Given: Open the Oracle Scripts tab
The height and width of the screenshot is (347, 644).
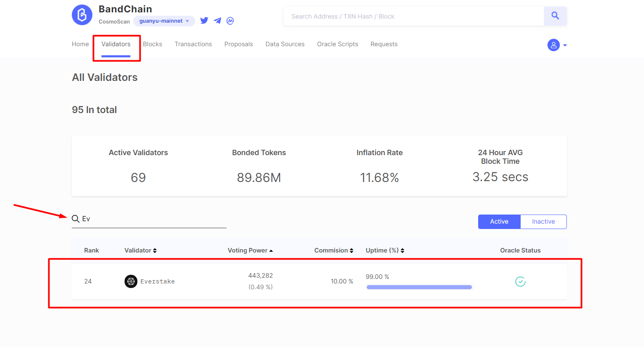Looking at the screenshot, I should pyautogui.click(x=337, y=44).
